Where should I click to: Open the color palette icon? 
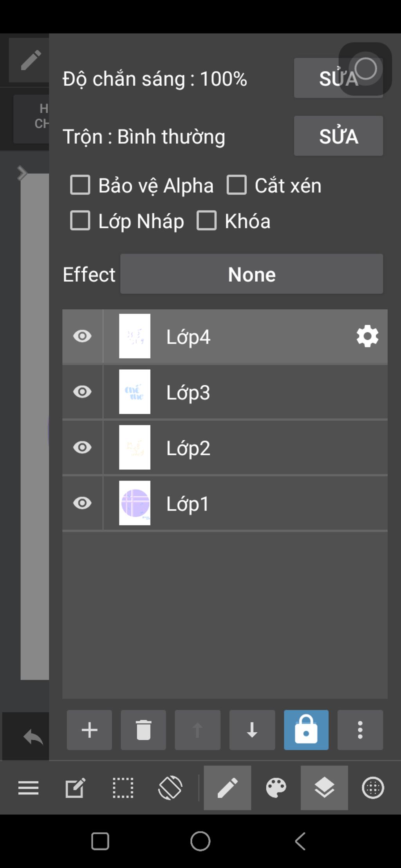tap(276, 788)
